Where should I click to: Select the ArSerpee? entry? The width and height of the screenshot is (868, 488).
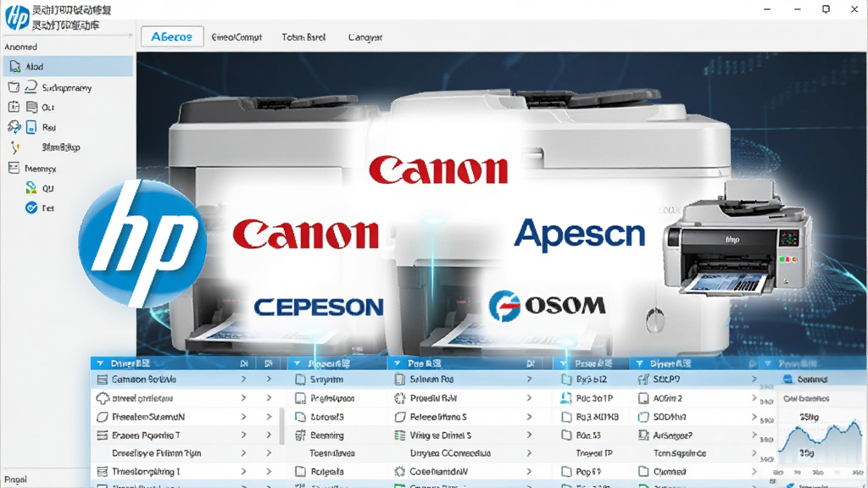click(x=672, y=435)
